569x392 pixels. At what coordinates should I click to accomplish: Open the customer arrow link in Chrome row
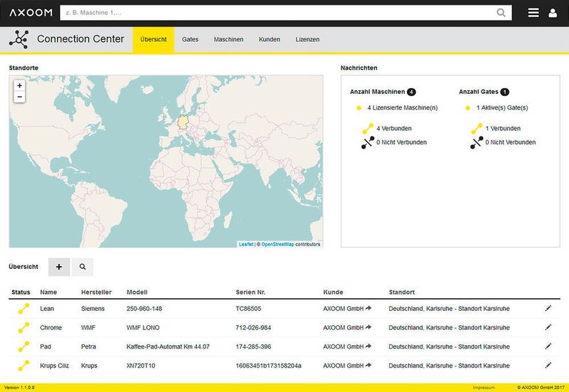pyautogui.click(x=368, y=327)
